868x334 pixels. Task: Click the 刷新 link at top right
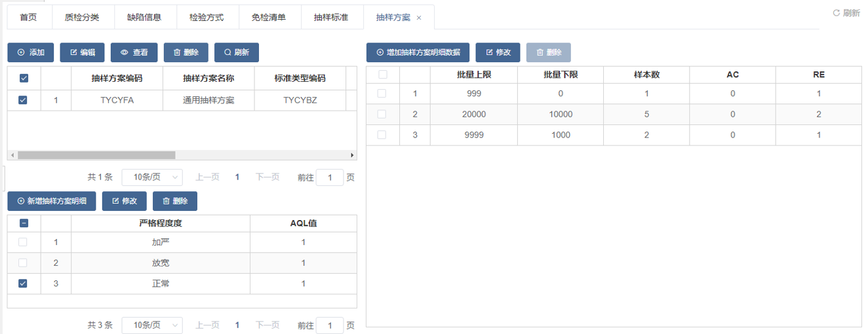click(x=846, y=13)
